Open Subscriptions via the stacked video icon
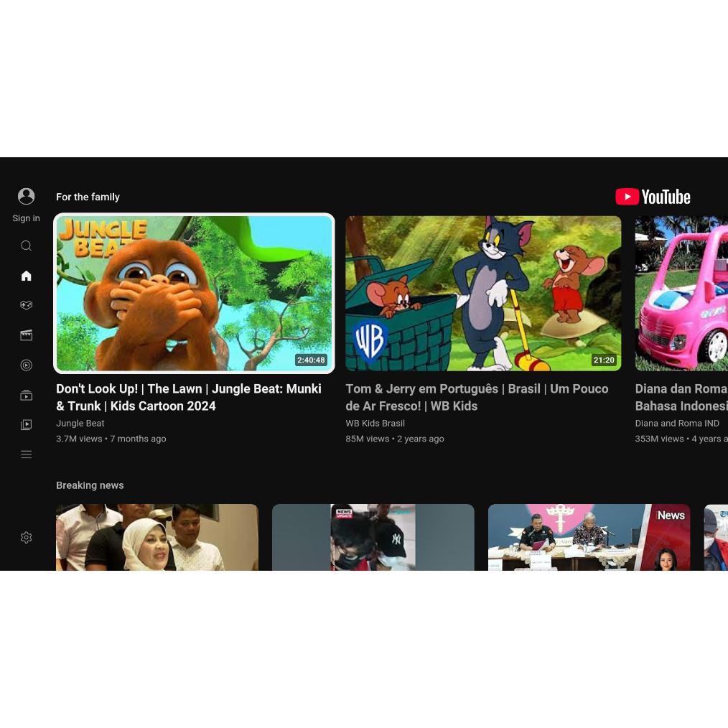This screenshot has height=728, width=728. pyautogui.click(x=26, y=395)
